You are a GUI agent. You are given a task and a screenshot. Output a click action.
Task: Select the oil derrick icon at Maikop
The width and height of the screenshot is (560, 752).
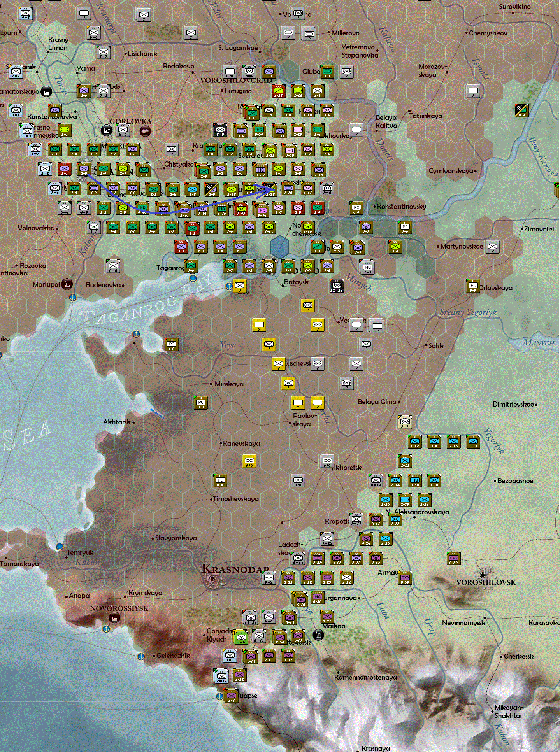[x=318, y=635]
